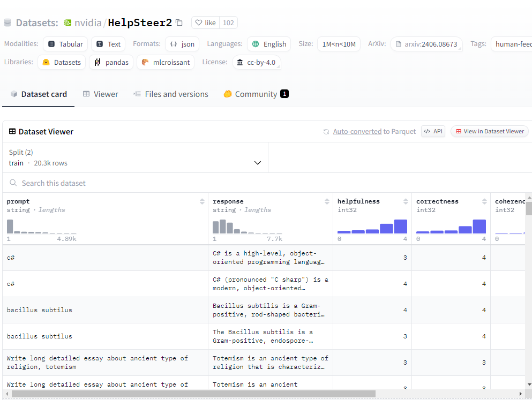Screen dimensions: 532x400
Task: Switch to the Viewer tab
Action: click(x=100, y=94)
